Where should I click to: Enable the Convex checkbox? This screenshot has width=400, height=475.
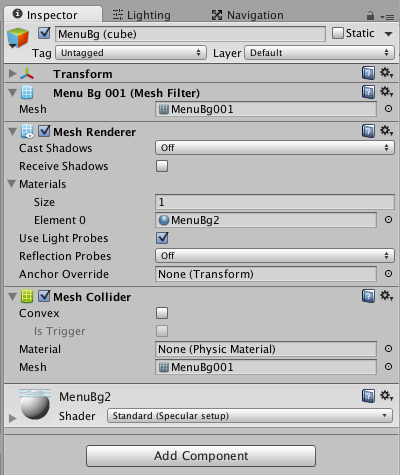click(x=162, y=313)
